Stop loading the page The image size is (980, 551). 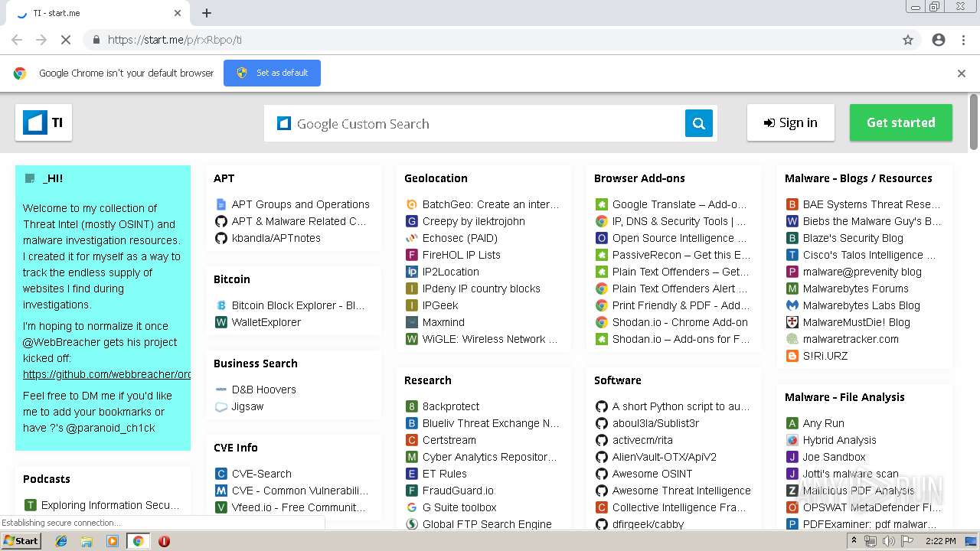pyautogui.click(x=66, y=40)
